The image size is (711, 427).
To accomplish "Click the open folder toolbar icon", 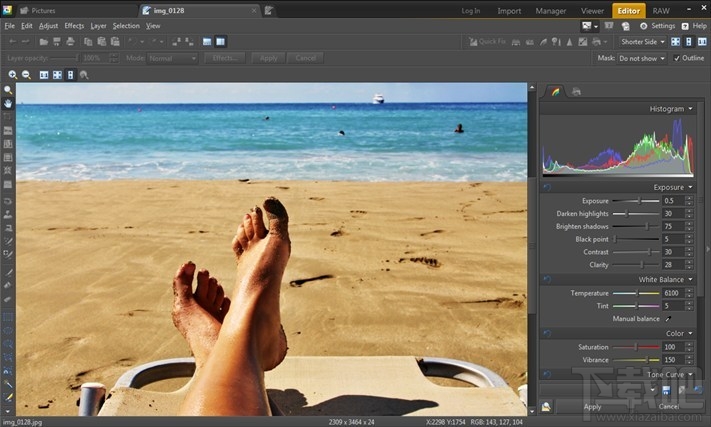I will (x=43, y=42).
